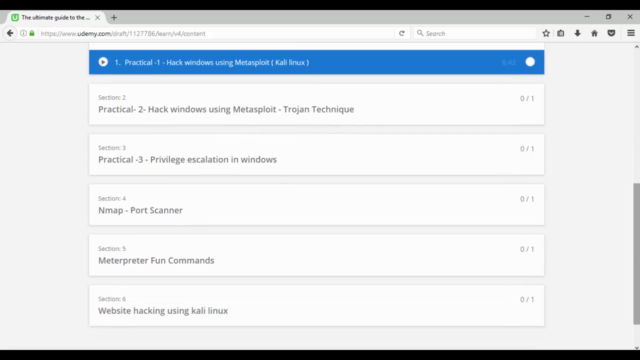The image size is (640, 360).
Task: Bookmark this page with the star icon
Action: (546, 33)
